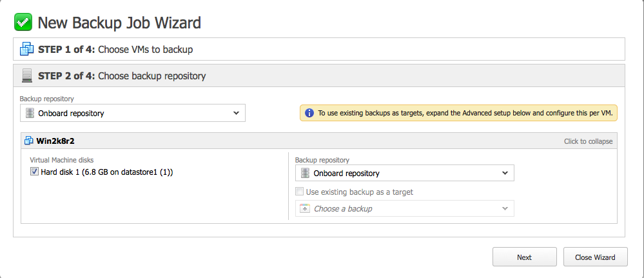Open the Win2k8r2 Backup repository dropdown arrow
The width and height of the screenshot is (644, 278).
pyautogui.click(x=505, y=173)
